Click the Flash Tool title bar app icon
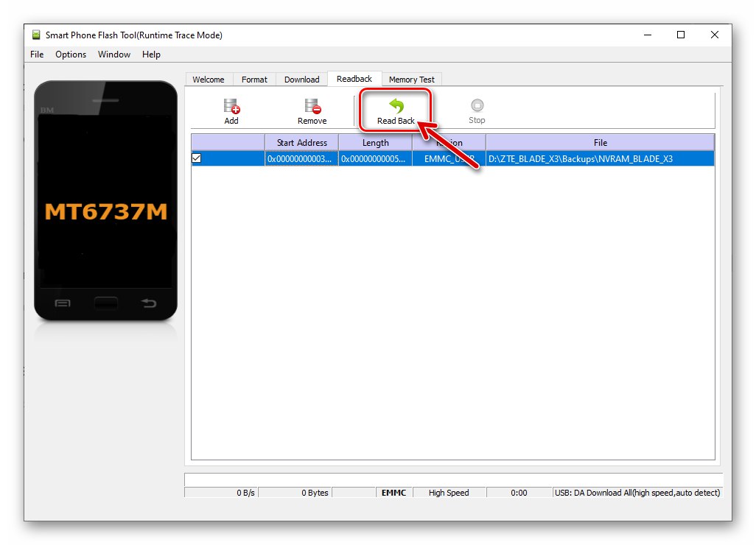Image resolution: width=756 pixels, height=545 pixels. pyautogui.click(x=36, y=35)
